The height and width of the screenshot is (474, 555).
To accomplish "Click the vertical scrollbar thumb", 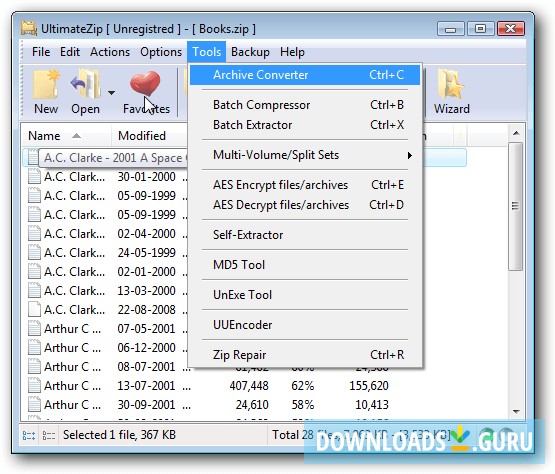I will point(516,206).
